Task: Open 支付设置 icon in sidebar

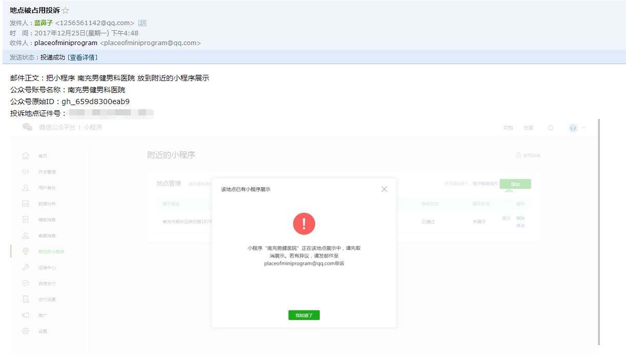Action: [x=26, y=299]
